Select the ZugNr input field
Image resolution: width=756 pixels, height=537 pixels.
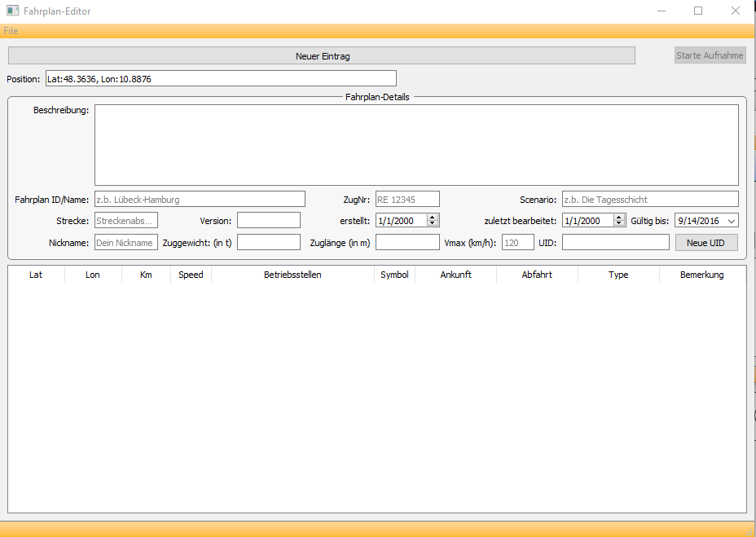[x=407, y=199]
